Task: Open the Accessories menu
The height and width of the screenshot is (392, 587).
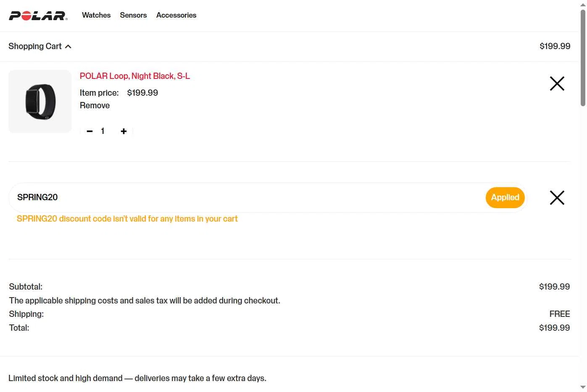Action: coord(176,15)
